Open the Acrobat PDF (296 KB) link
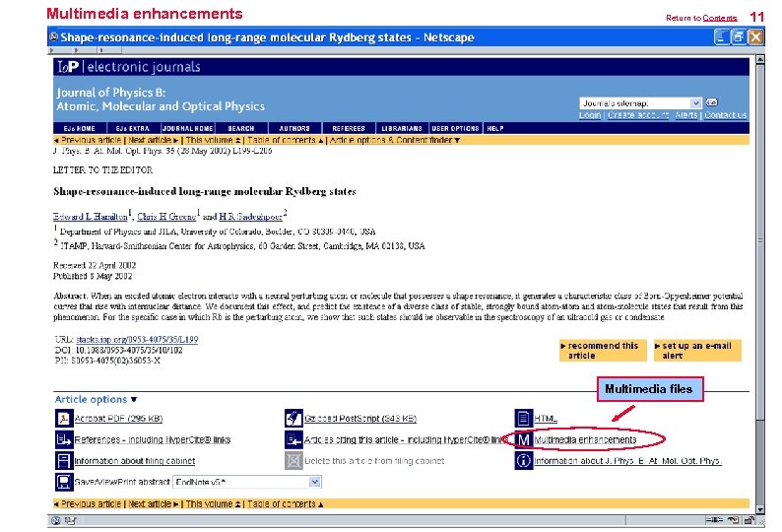Image resolution: width=782 pixels, height=532 pixels. tap(119, 419)
